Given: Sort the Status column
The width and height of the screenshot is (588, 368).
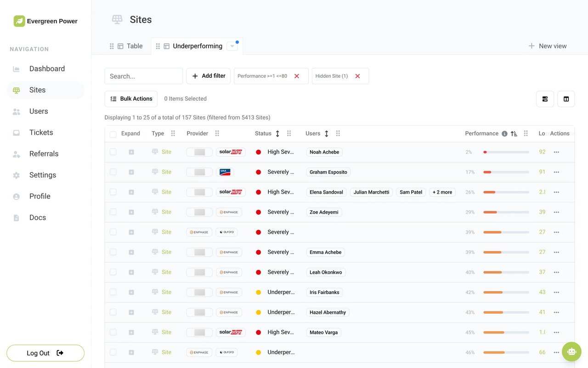Looking at the screenshot, I should tap(277, 134).
